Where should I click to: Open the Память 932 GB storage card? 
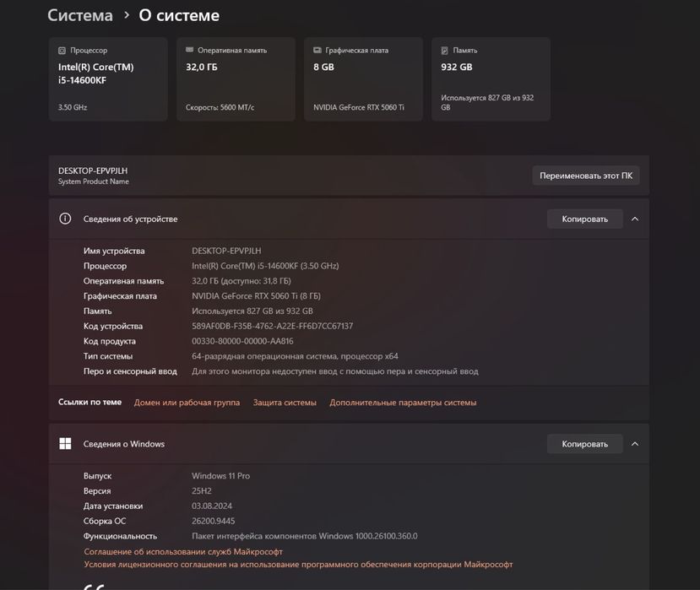tap(491, 79)
